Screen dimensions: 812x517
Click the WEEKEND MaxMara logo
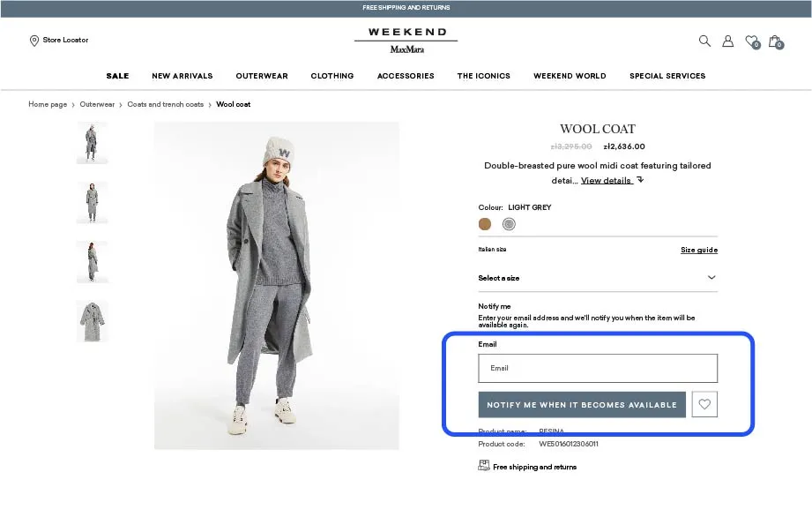(x=406, y=41)
